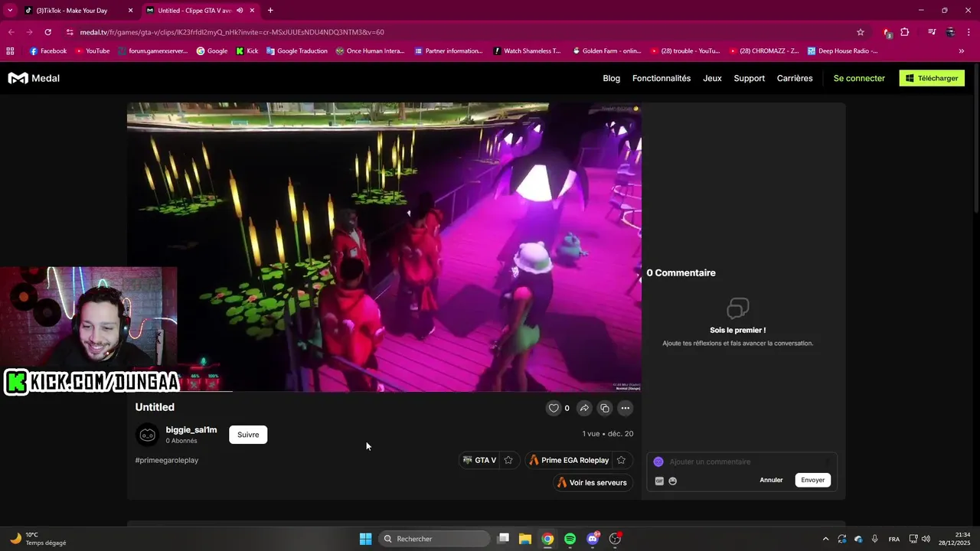
Task: Open Carrières menu item
Action: (795, 78)
